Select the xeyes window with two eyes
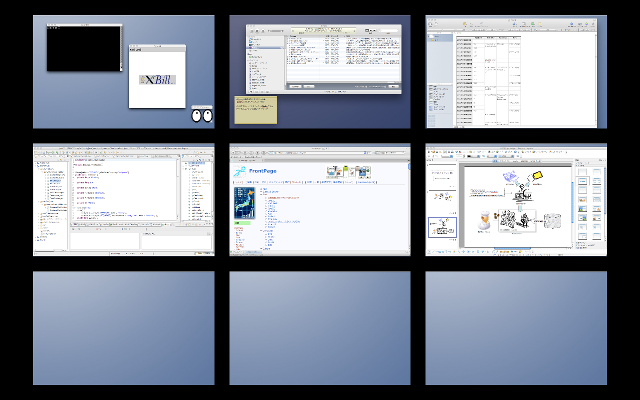The width and height of the screenshot is (640, 400). [202, 114]
